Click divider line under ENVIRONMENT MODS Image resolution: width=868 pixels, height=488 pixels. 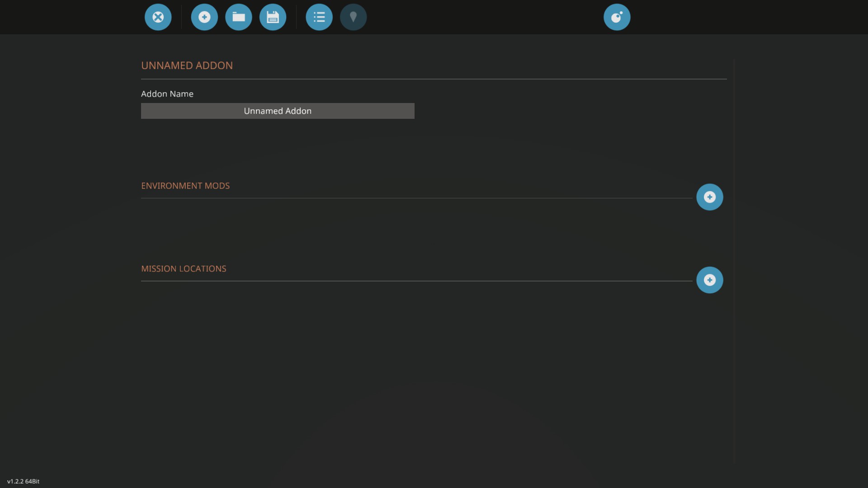click(x=416, y=198)
